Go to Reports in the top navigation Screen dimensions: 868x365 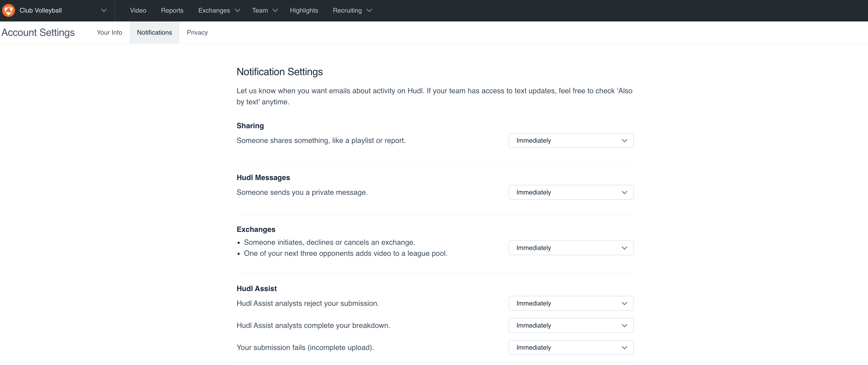(x=172, y=10)
